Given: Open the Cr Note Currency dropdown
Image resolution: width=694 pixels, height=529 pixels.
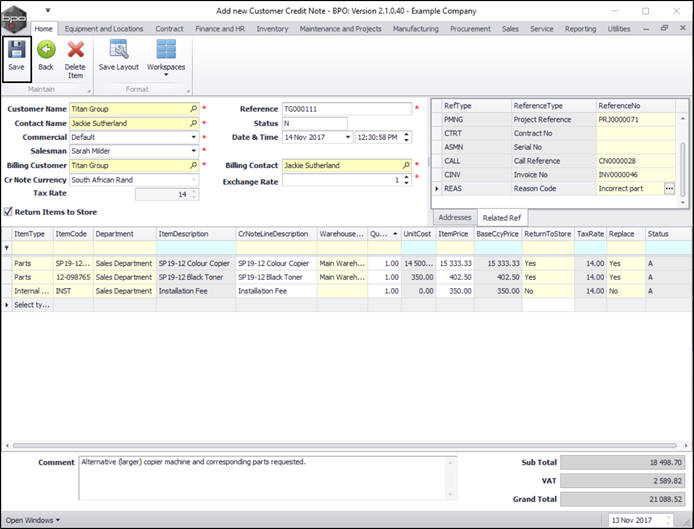Looking at the screenshot, I should point(193,180).
